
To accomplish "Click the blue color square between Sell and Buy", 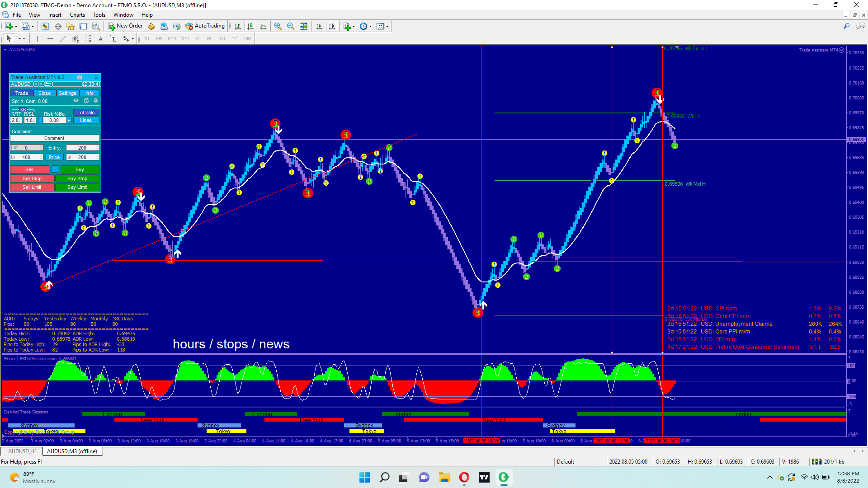I will coord(55,169).
